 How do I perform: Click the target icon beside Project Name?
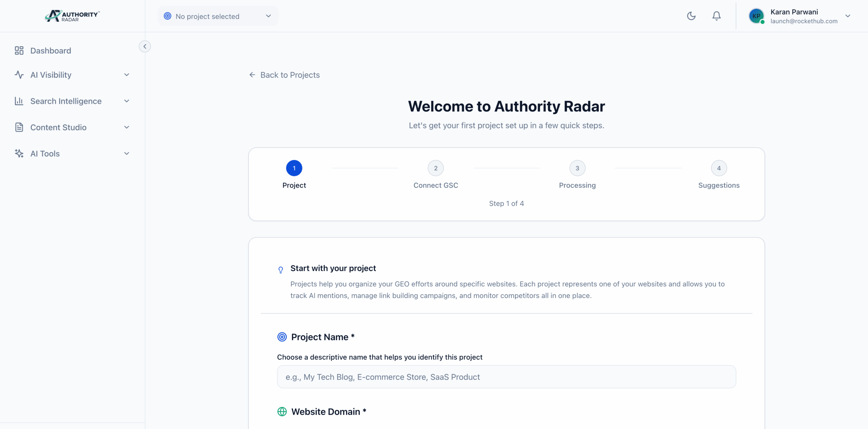click(282, 337)
